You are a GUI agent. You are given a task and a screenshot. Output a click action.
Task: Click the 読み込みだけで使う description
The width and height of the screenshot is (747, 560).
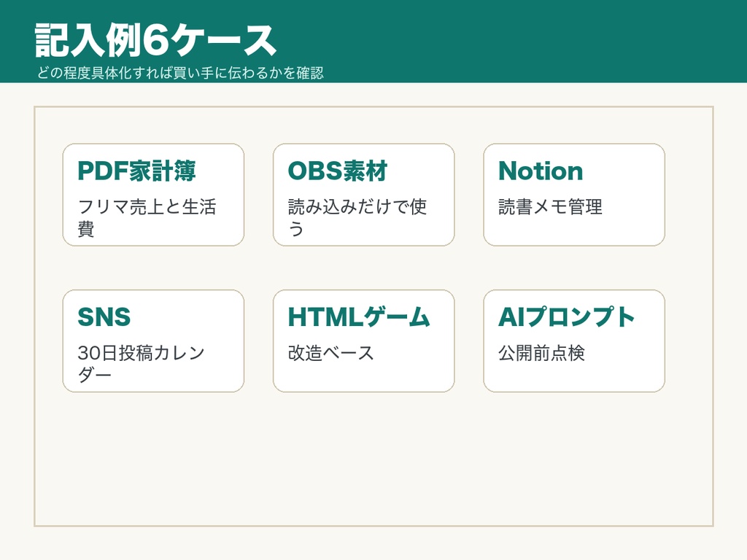pyautogui.click(x=357, y=217)
